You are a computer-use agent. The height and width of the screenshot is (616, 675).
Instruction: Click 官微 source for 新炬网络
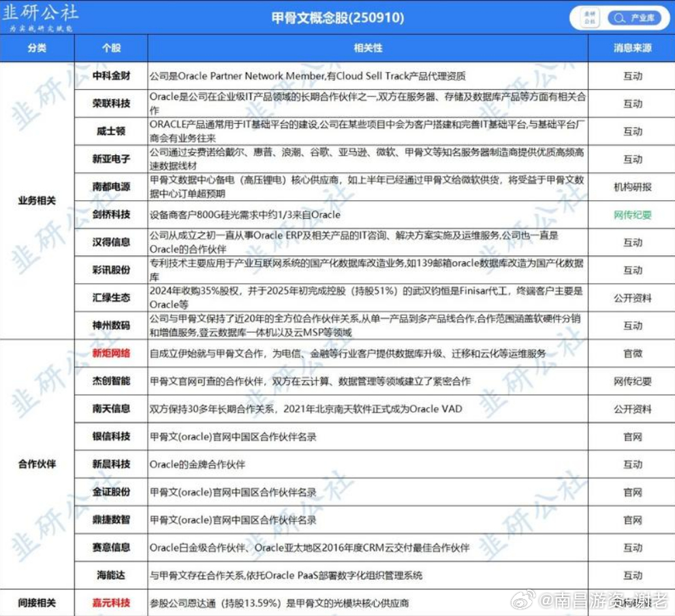632,353
